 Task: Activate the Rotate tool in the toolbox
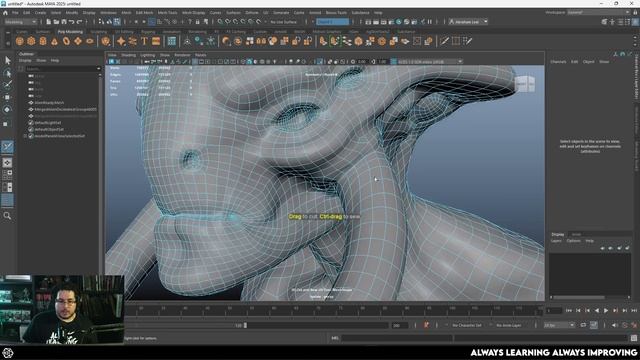7,109
